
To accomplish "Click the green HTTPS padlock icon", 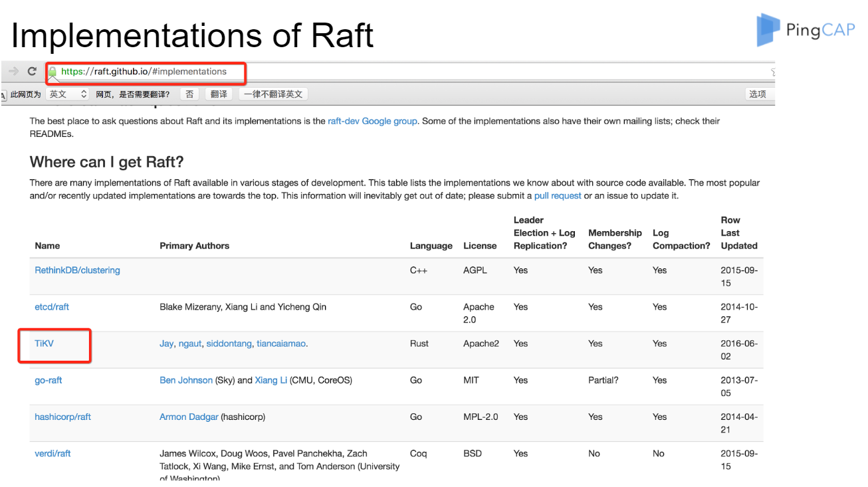I will [52, 72].
